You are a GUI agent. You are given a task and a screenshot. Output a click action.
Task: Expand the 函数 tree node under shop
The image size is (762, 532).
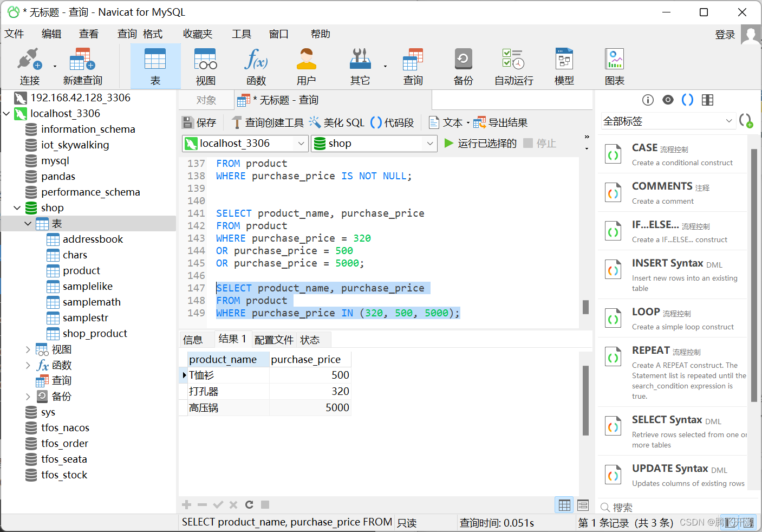pyautogui.click(x=28, y=365)
